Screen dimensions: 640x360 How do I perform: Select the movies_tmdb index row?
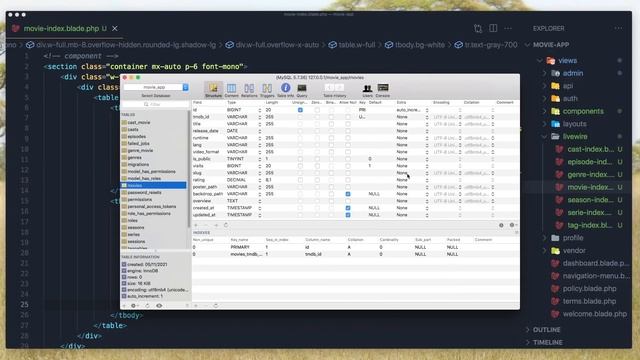pyautogui.click(x=355, y=254)
